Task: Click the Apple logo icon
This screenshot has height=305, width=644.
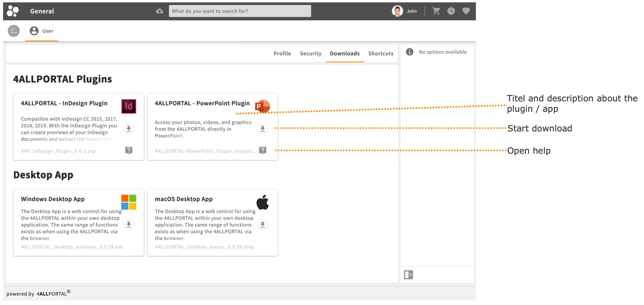Action: pos(262,202)
